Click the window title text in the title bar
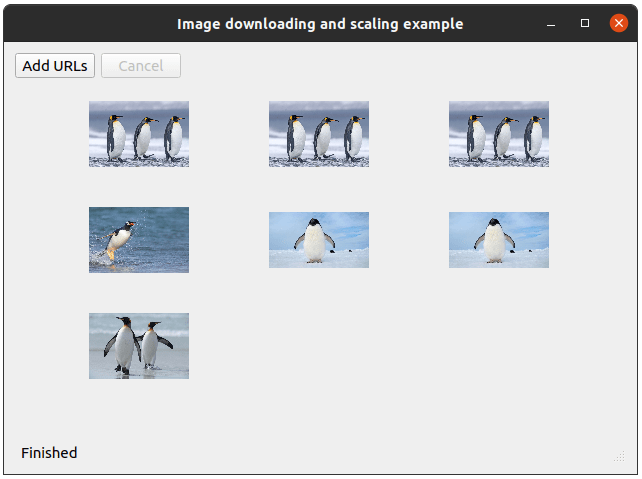Image resolution: width=642 pixels, height=479 pixels. click(320, 23)
